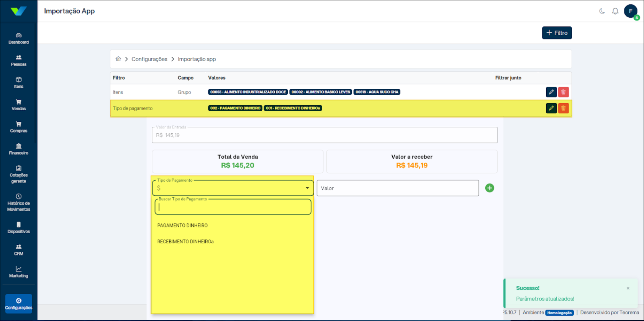Image resolution: width=644 pixels, height=321 pixels.
Task: Click the user avatar F
Action: pyautogui.click(x=630, y=11)
